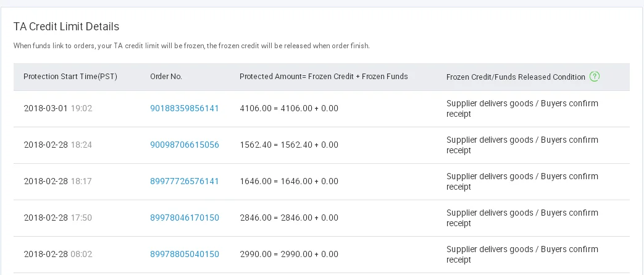The width and height of the screenshot is (644, 275).
Task: Open order number 90098706615056
Action: tap(184, 145)
